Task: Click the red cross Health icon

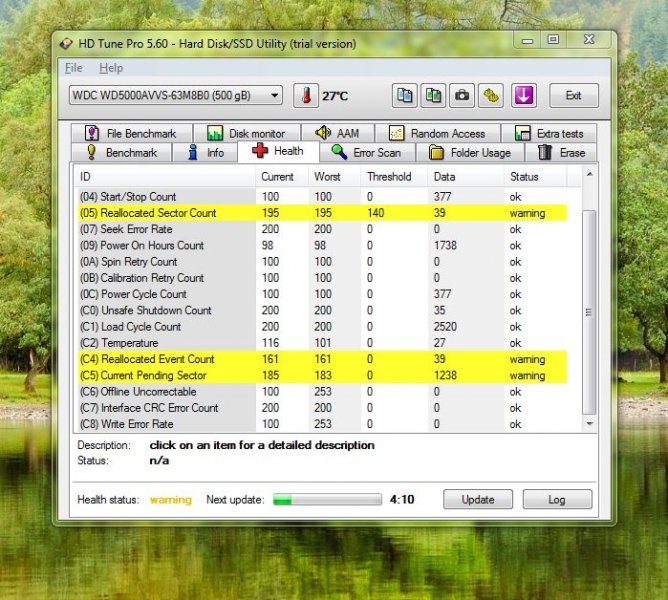Action: point(260,151)
